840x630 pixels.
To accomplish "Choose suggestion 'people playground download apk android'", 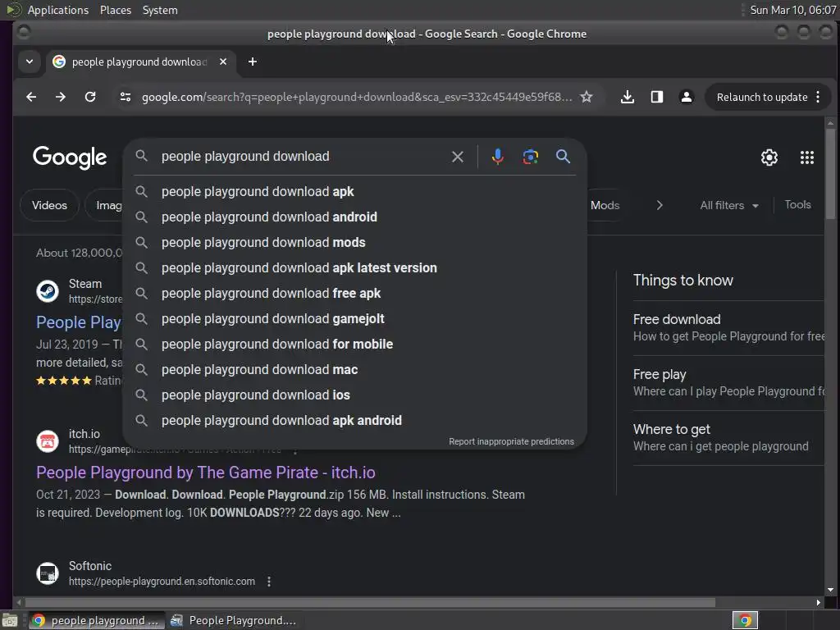I will pyautogui.click(x=354, y=421).
